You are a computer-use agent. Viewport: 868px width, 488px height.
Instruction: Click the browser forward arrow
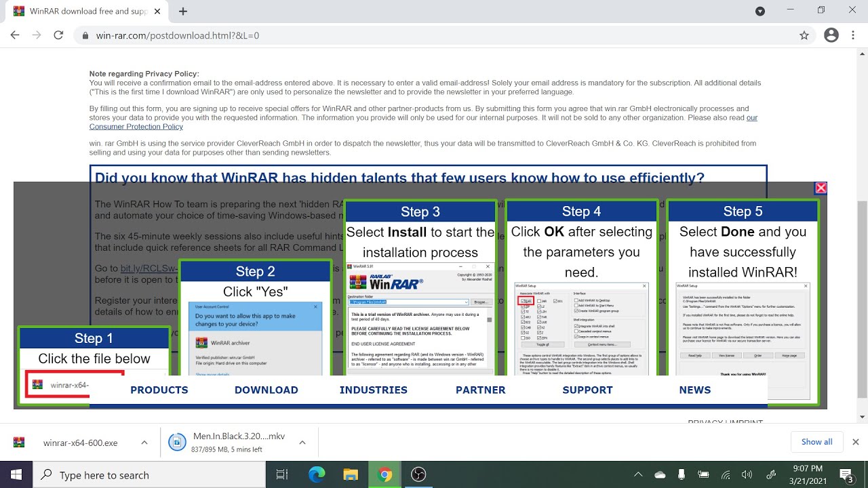pyautogui.click(x=37, y=35)
